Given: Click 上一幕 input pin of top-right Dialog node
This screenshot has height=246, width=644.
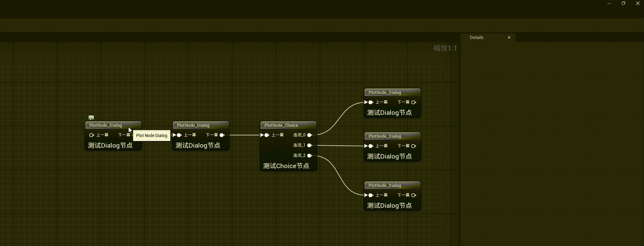Looking at the screenshot, I should click(371, 102).
